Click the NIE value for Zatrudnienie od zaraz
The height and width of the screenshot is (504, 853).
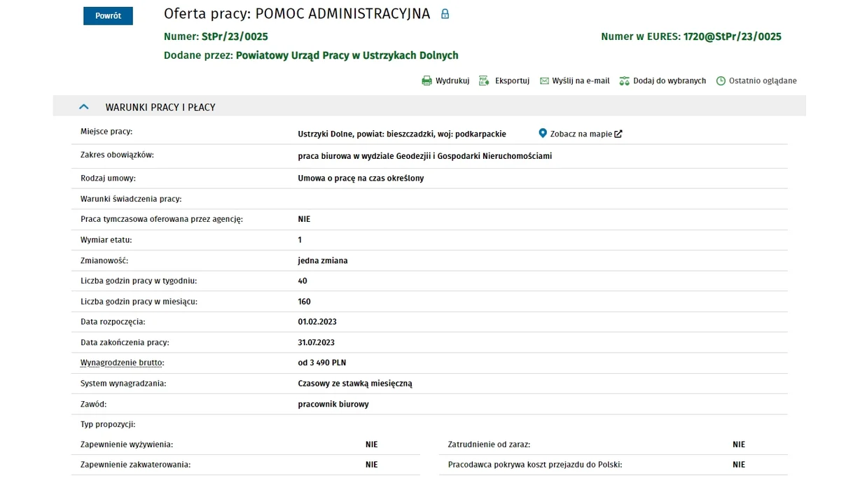739,444
